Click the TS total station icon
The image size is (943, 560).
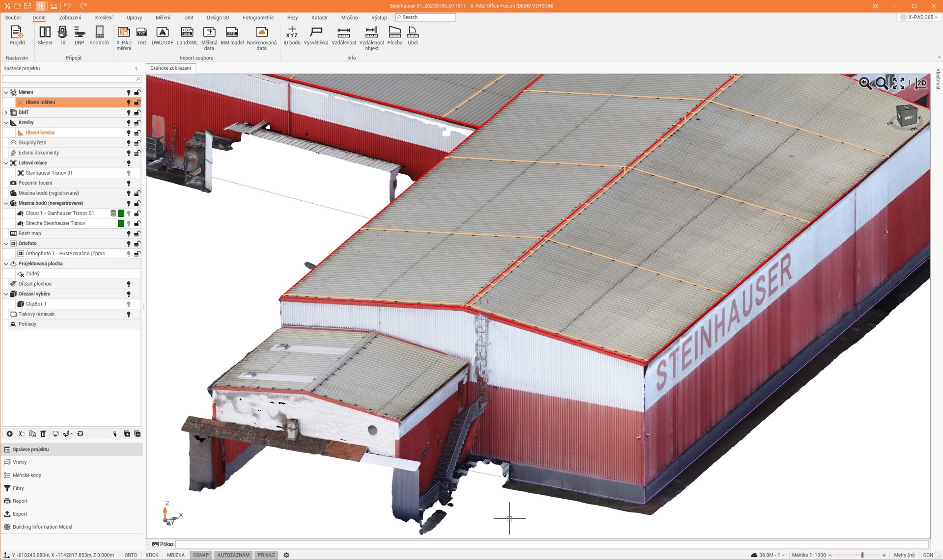[62, 35]
